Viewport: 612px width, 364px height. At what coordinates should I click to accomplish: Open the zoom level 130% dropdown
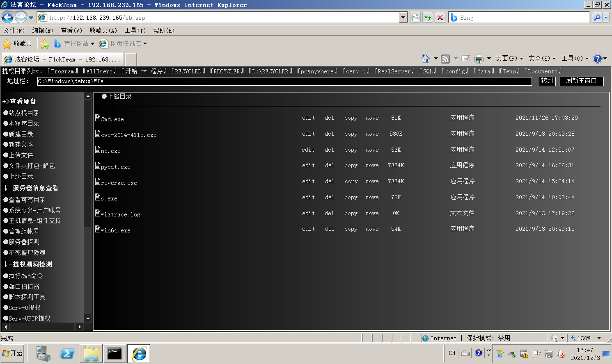[599, 338]
